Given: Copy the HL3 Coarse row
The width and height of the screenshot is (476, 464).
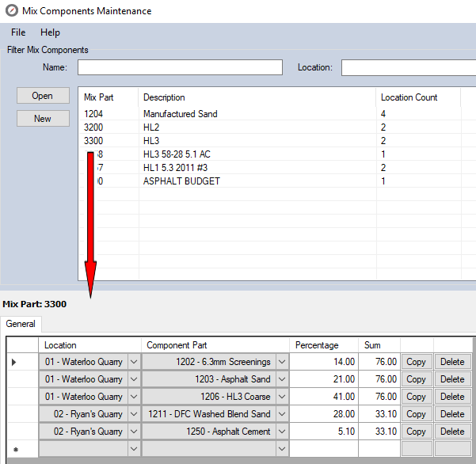Looking at the screenshot, I should (417, 397).
